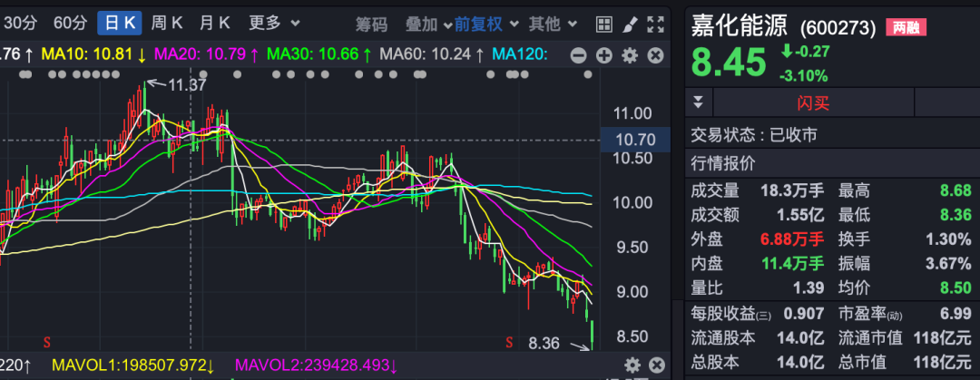
Task: Expand the double-arrow collapse toggle
Action: (x=699, y=102)
